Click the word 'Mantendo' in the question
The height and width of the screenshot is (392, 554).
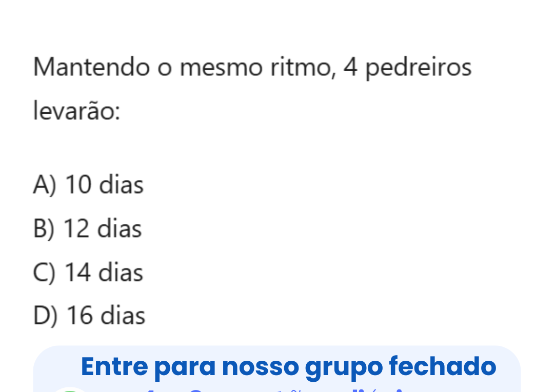[x=91, y=68]
